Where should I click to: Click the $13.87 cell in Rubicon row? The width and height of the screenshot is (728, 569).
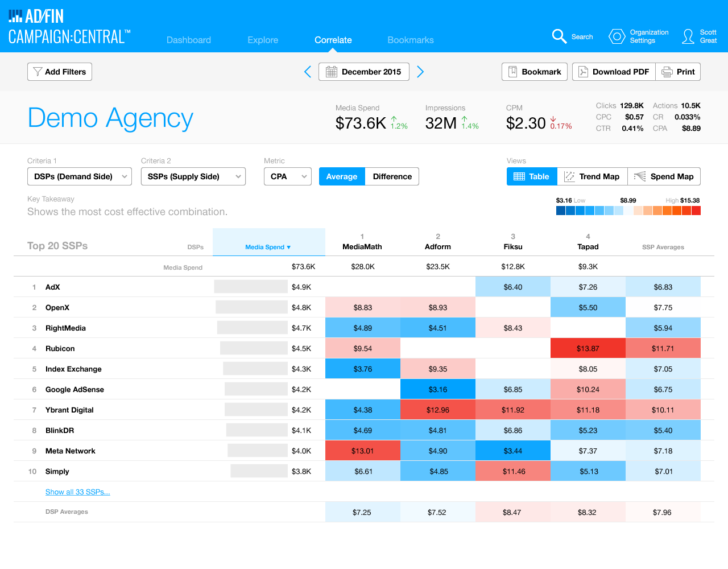(588, 348)
